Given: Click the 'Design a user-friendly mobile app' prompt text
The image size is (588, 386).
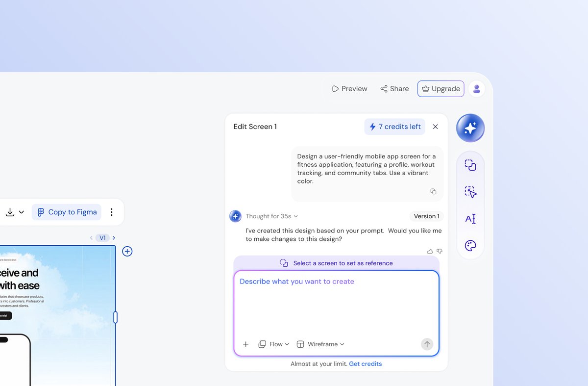Looking at the screenshot, I should (366, 169).
